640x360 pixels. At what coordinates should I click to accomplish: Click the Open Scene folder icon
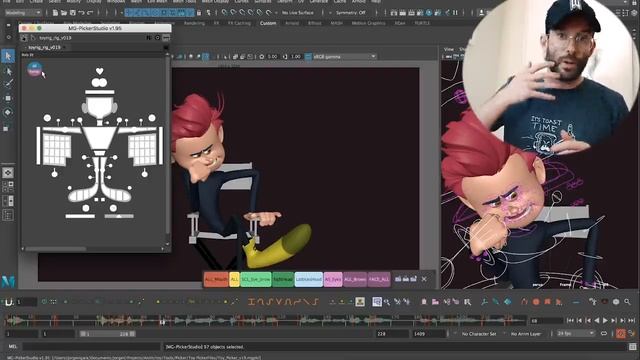[64, 13]
